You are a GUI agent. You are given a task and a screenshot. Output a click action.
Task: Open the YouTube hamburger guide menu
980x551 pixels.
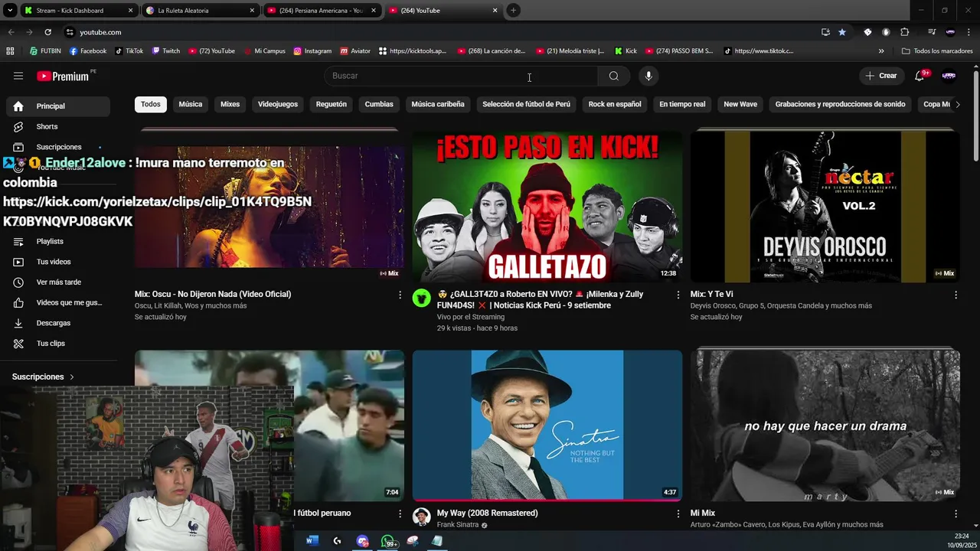tap(18, 76)
